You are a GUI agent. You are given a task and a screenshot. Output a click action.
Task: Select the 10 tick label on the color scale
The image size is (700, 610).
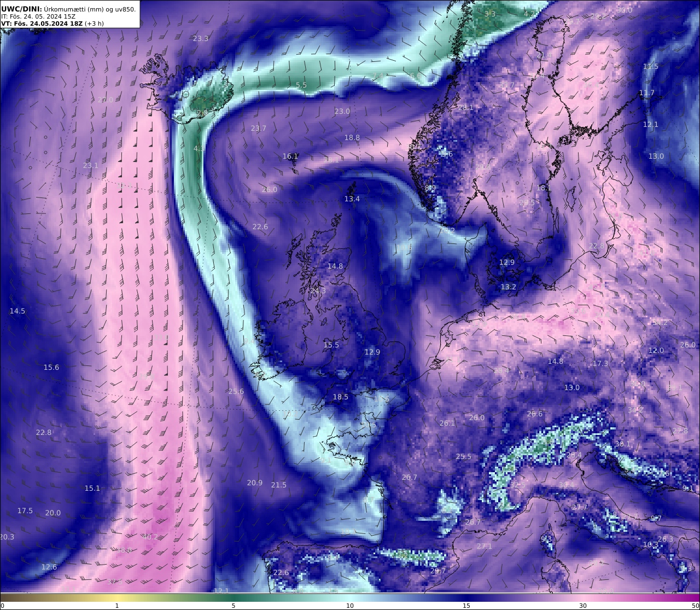click(x=350, y=606)
